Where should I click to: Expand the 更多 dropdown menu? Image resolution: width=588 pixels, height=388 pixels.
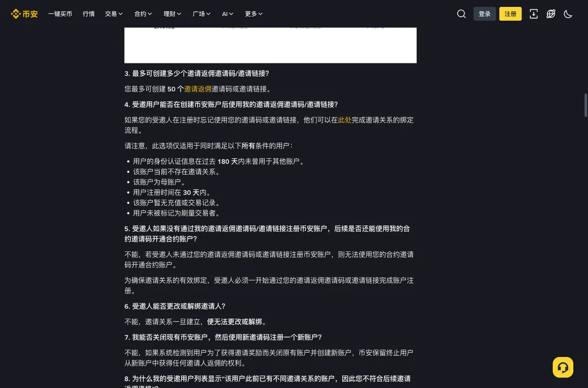click(254, 14)
